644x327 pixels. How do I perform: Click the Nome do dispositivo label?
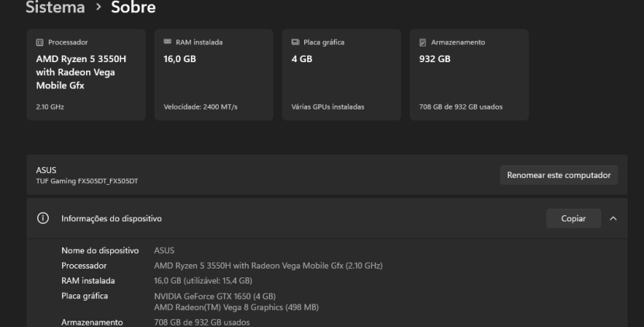[x=100, y=251]
